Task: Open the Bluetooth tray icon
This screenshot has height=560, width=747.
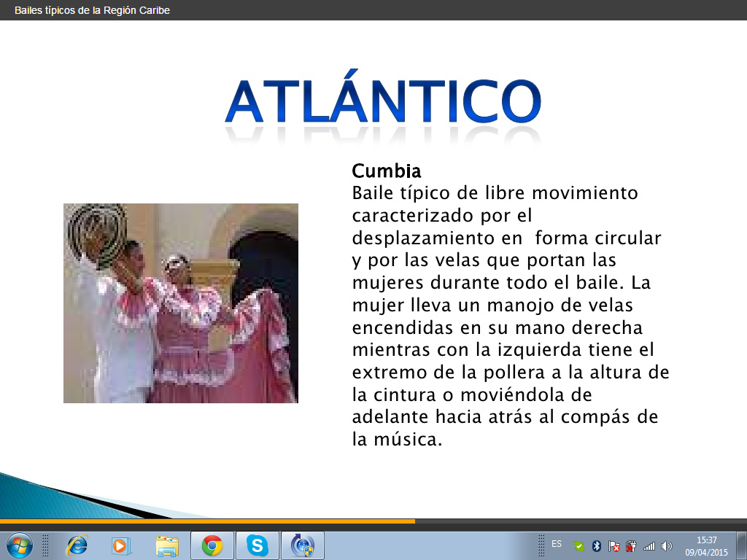Action: pyautogui.click(x=597, y=546)
